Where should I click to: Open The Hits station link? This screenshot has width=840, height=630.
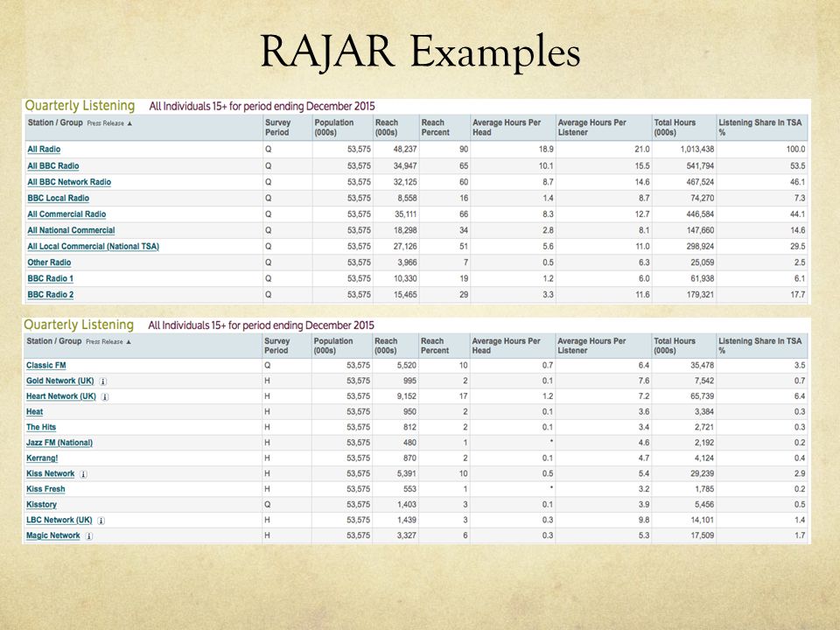point(41,428)
